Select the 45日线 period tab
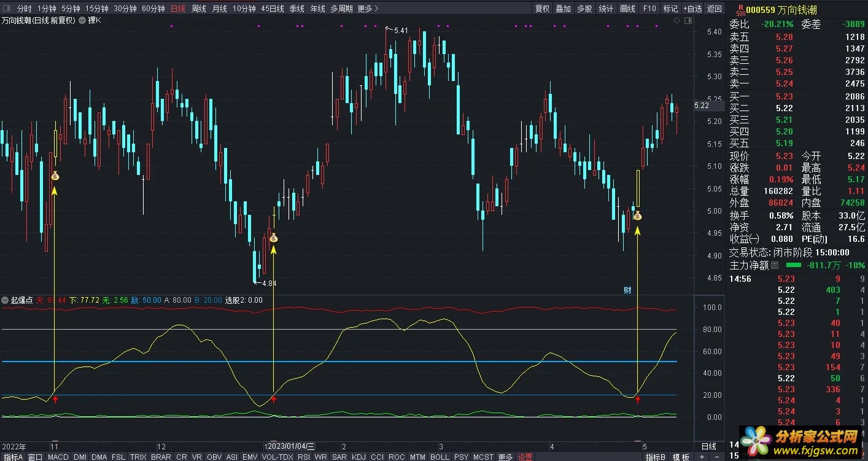This screenshot has width=868, height=461. coord(273,9)
